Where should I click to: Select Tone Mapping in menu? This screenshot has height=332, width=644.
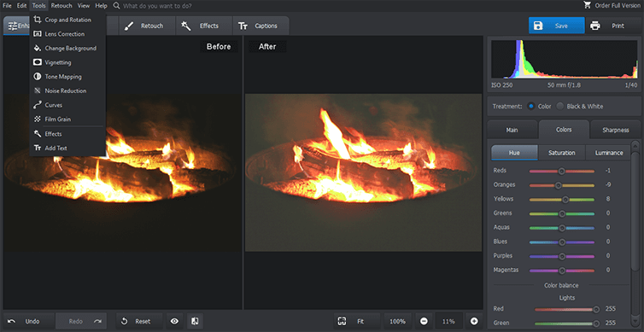click(67, 77)
